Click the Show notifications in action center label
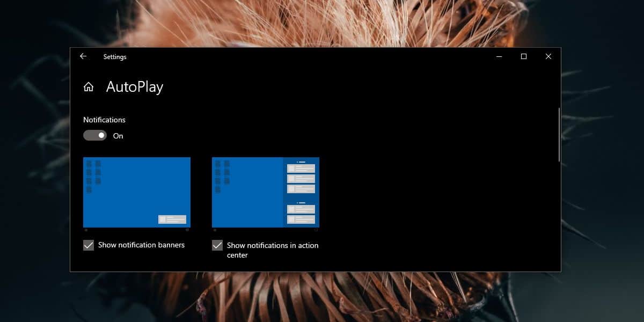 tap(273, 250)
